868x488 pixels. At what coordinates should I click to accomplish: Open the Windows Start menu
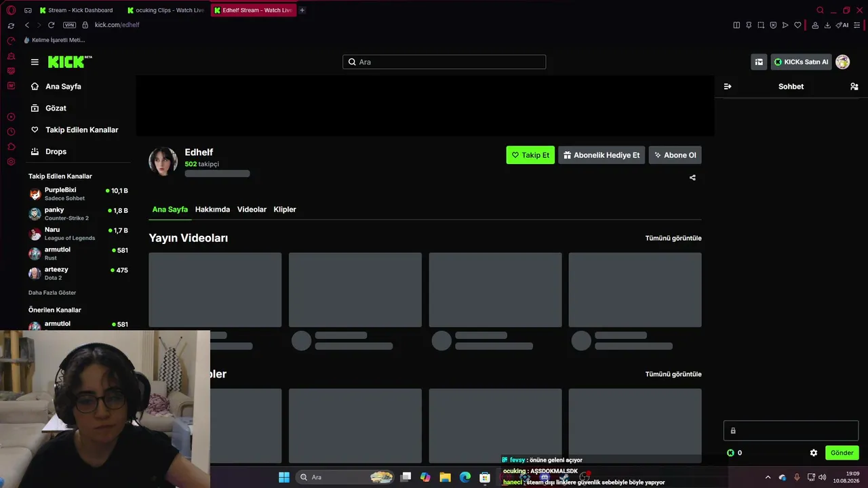click(284, 477)
